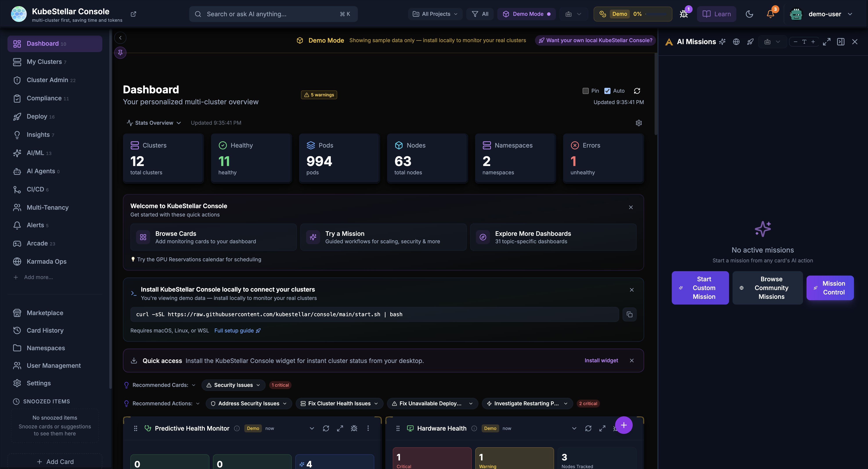Screen dimensions: 868x469
Task: Click Start Custom Mission button
Action: tap(700, 288)
